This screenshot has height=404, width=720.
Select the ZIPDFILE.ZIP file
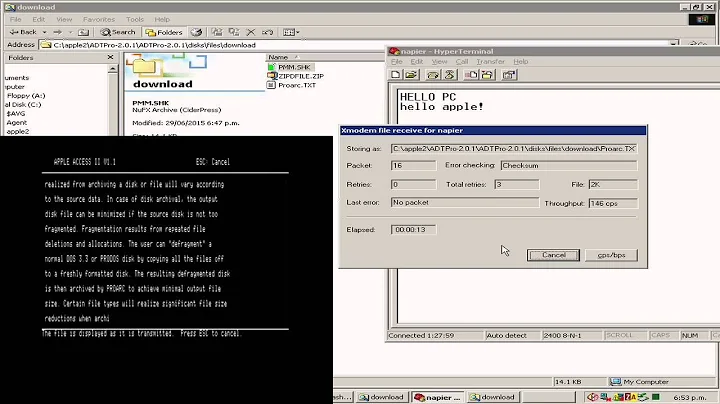tap(301, 76)
